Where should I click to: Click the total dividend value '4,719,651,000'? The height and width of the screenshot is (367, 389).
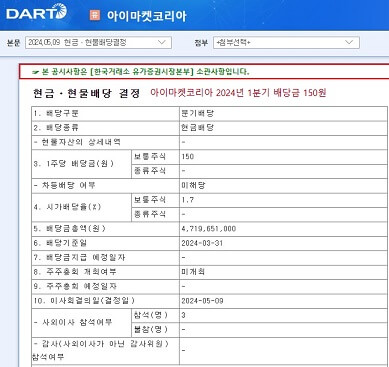point(209,229)
